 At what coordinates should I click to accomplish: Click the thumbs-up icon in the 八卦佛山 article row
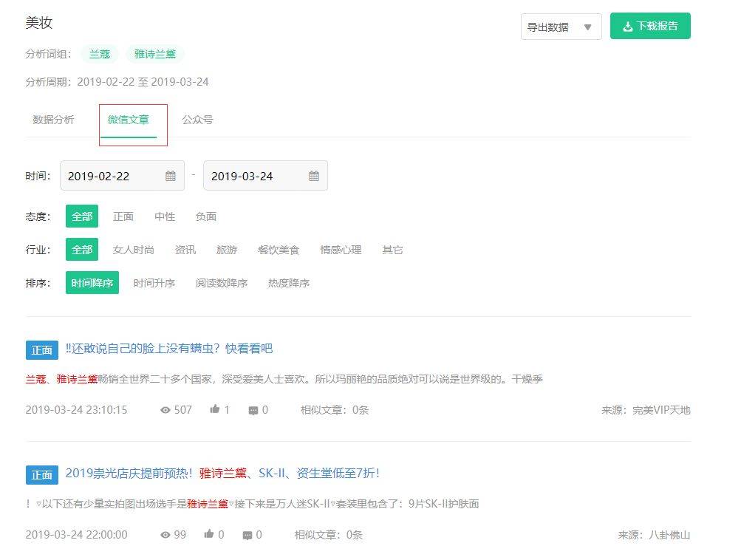tap(209, 534)
